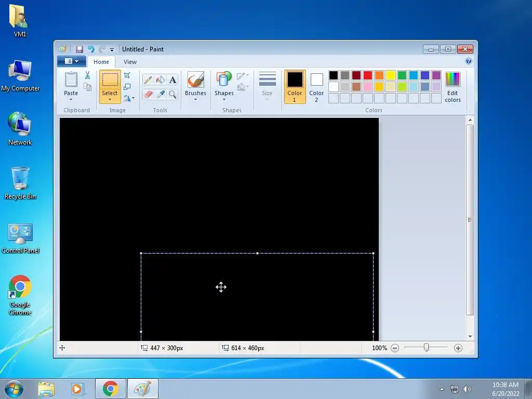Click the Brushes tool icon
Viewport: 532px width, 399px height.
pos(196,79)
